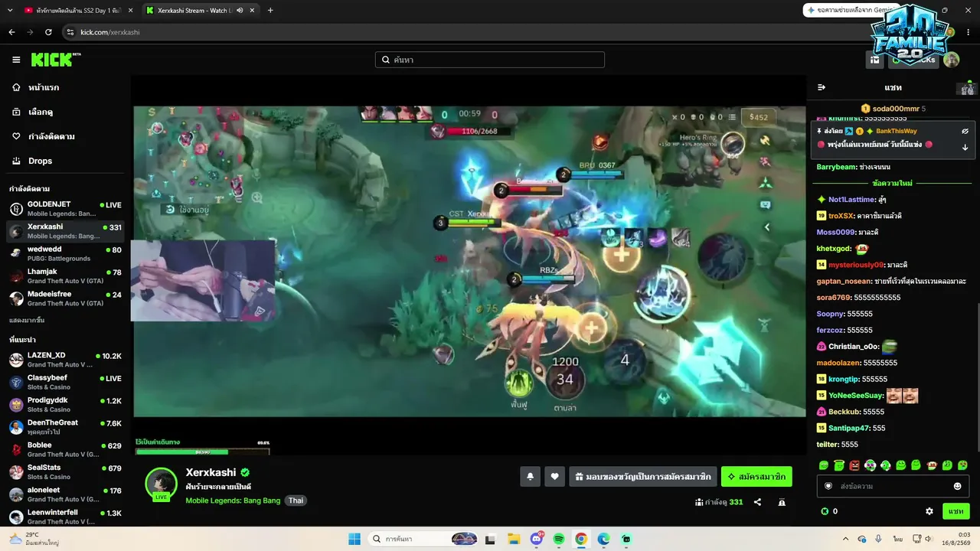Insert the first quick emote in chat bar
Image resolution: width=980 pixels, height=551 pixels.
(824, 465)
